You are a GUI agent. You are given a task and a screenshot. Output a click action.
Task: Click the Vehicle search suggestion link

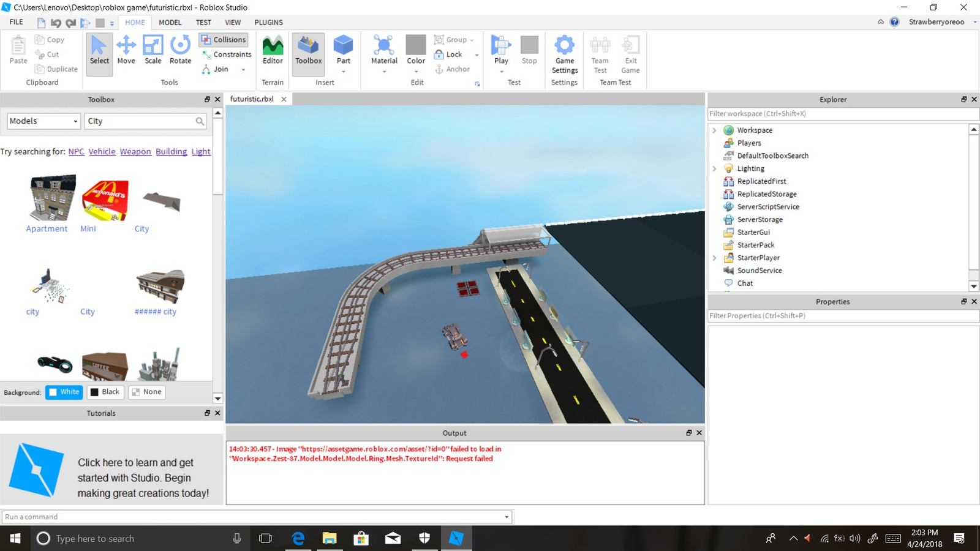102,152
